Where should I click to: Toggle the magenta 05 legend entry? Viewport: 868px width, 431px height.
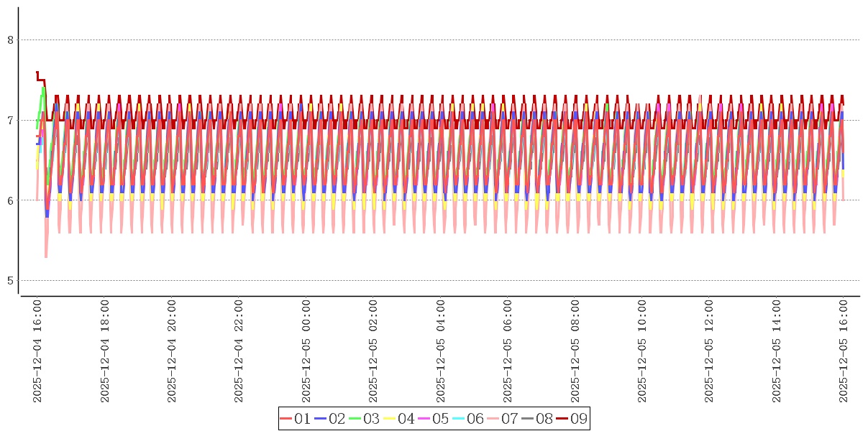pyautogui.click(x=434, y=419)
